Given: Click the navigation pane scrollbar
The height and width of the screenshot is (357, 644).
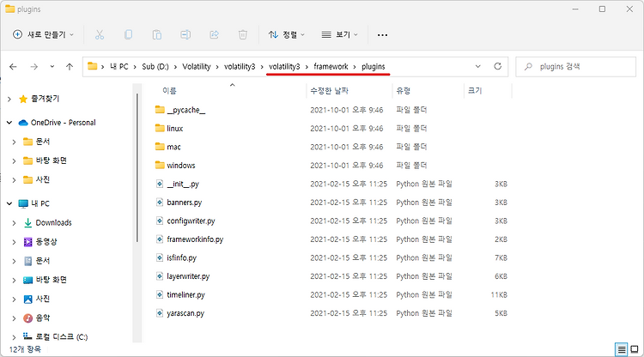Looking at the screenshot, I should point(137,167).
